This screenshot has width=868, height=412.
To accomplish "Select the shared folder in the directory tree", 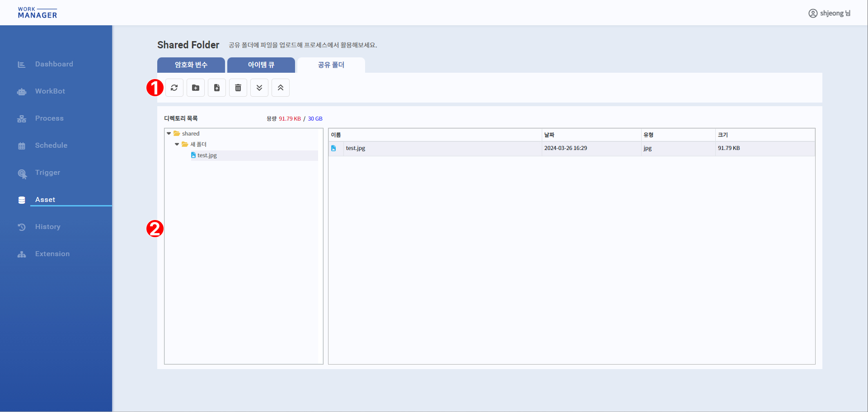I will (x=191, y=134).
